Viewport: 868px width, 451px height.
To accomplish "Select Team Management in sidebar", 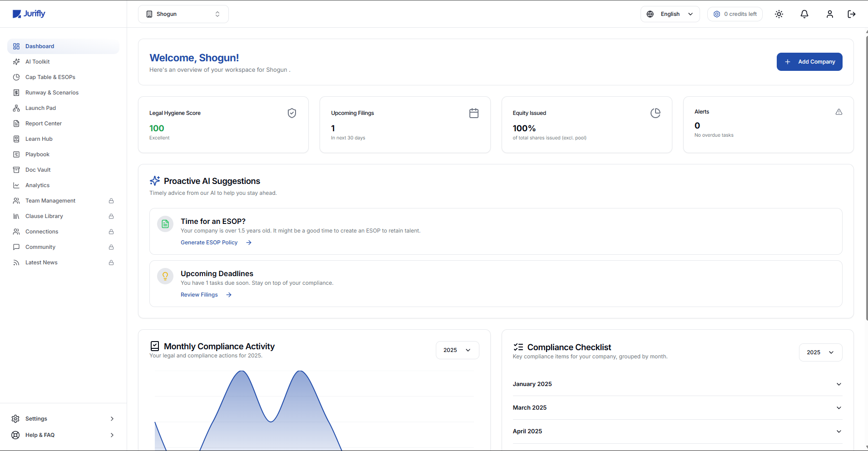I will pos(63,201).
